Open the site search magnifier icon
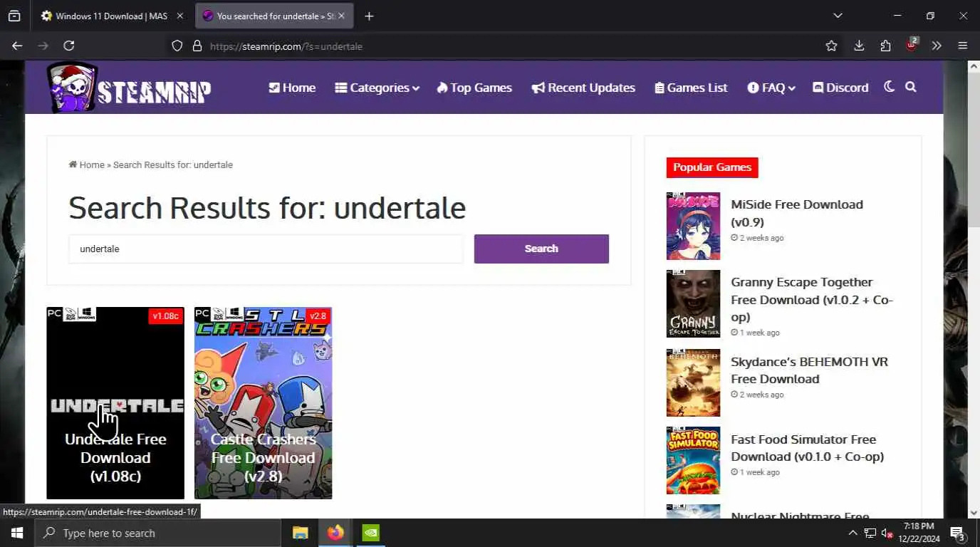Image resolution: width=980 pixels, height=547 pixels. tap(910, 87)
